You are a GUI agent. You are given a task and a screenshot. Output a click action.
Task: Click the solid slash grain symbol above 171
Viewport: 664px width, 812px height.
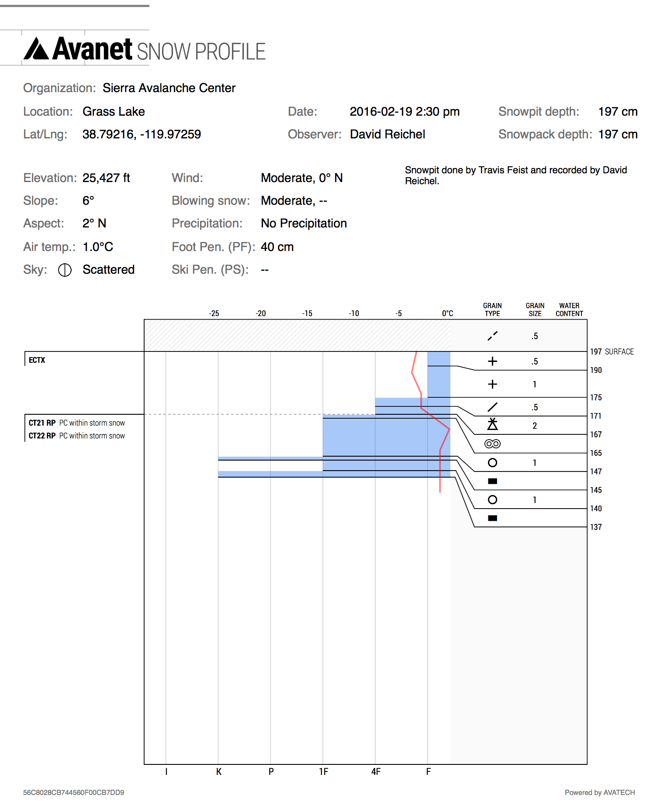click(492, 407)
